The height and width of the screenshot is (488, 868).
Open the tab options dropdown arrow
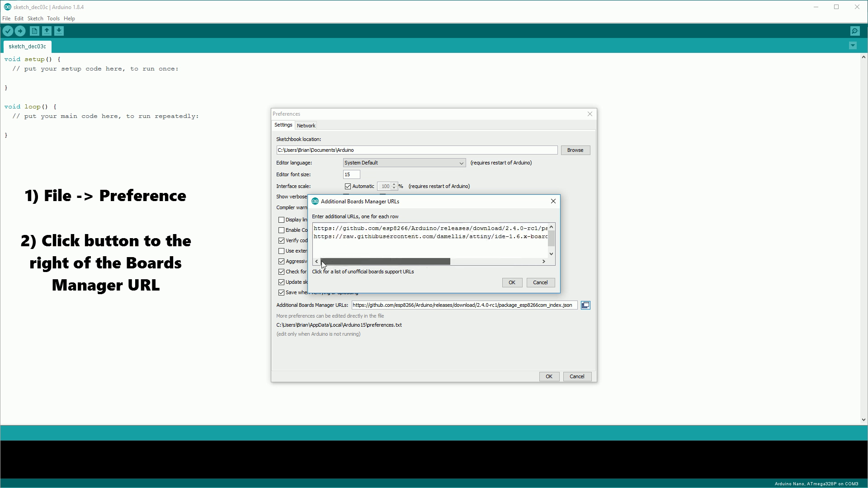tap(853, 46)
